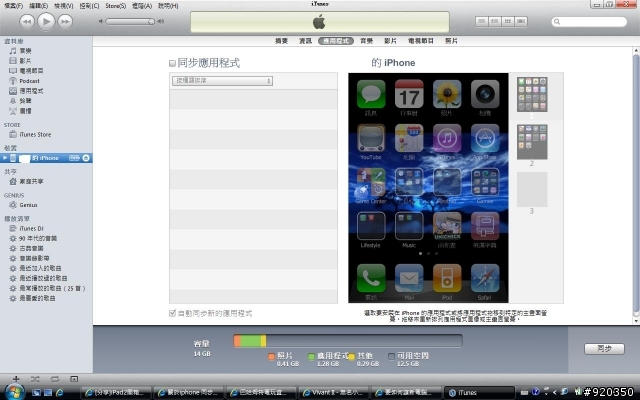Click the Windows Start button

pyautogui.click(x=14, y=392)
